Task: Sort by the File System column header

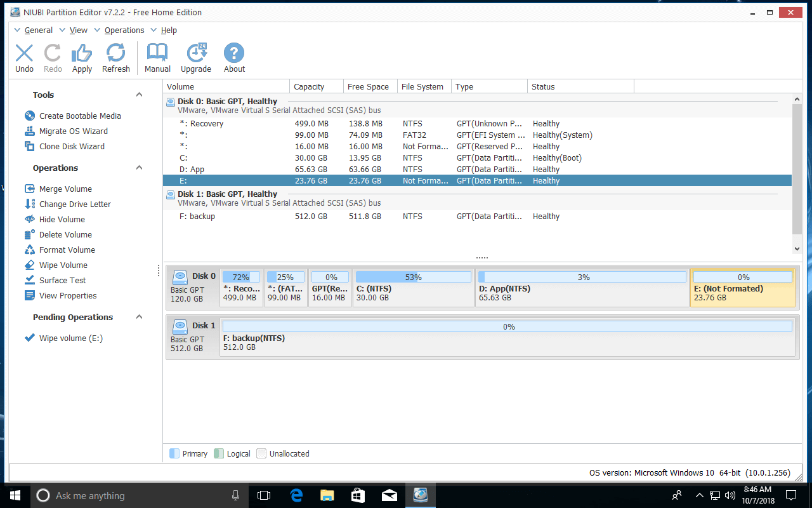Action: (424, 86)
